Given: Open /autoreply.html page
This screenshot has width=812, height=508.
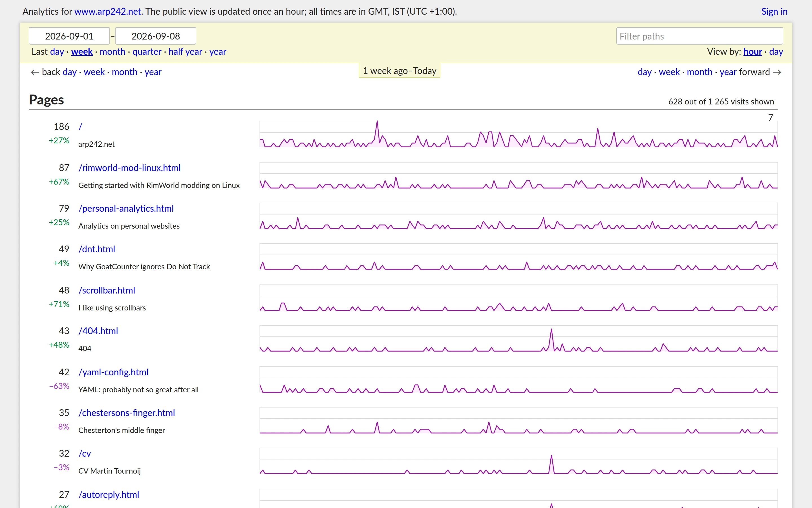Looking at the screenshot, I should click(109, 495).
